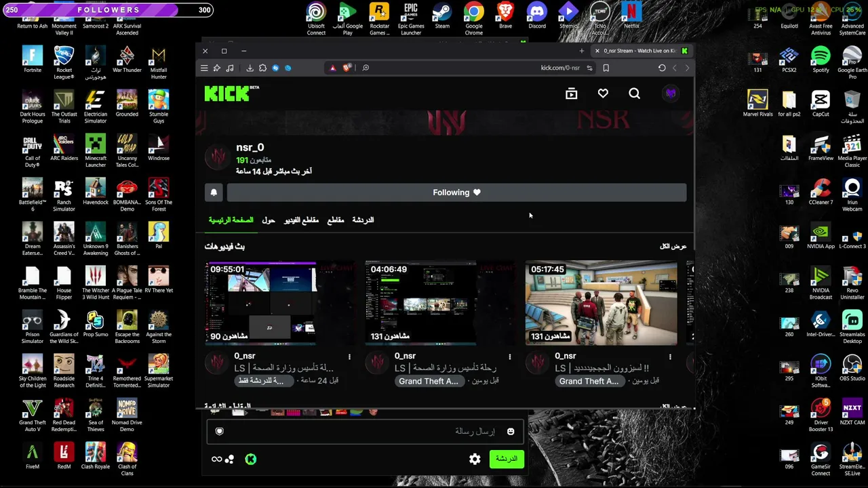The image size is (868, 488).
Task: Select the الدردشة tab
Action: pos(363,220)
